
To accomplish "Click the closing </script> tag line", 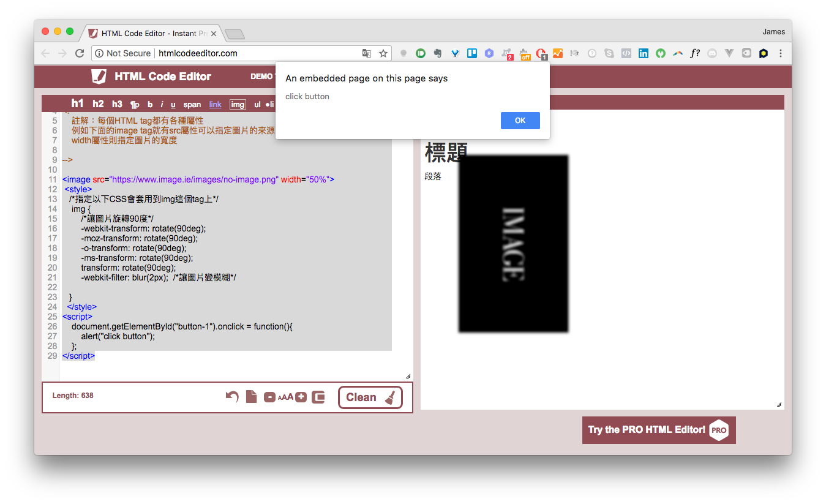I will point(78,356).
